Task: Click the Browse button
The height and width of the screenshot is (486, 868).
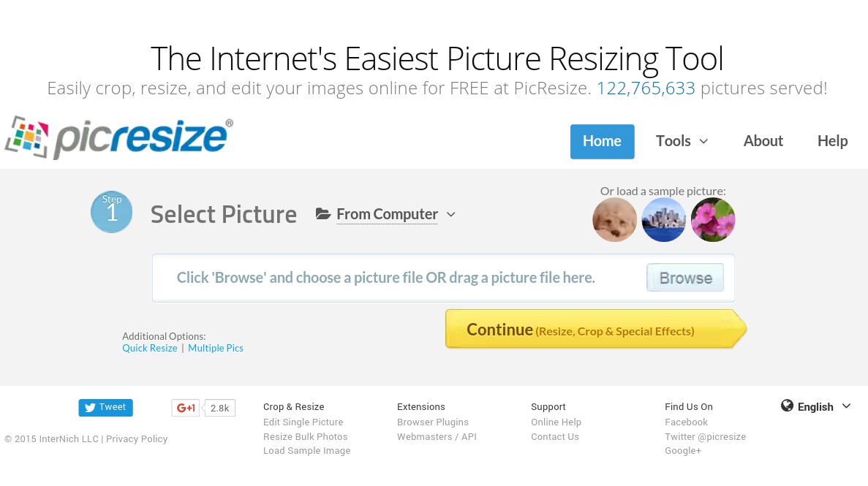Action: click(x=685, y=278)
